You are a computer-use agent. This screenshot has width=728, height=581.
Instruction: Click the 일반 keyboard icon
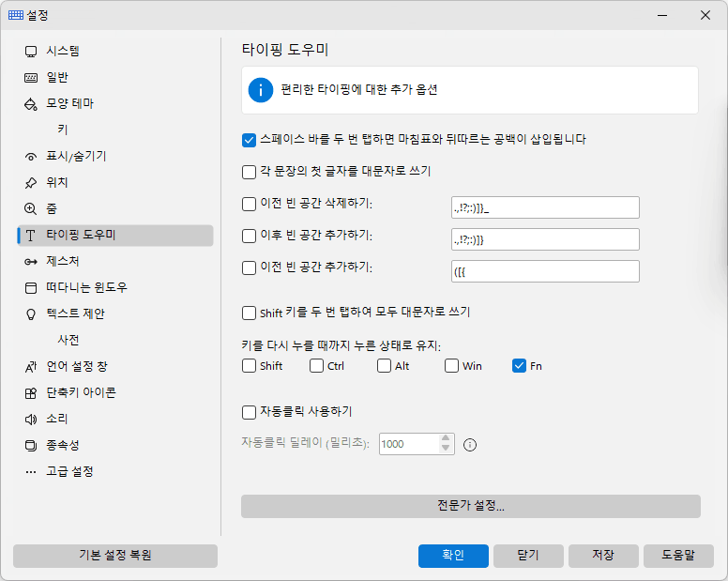31,78
